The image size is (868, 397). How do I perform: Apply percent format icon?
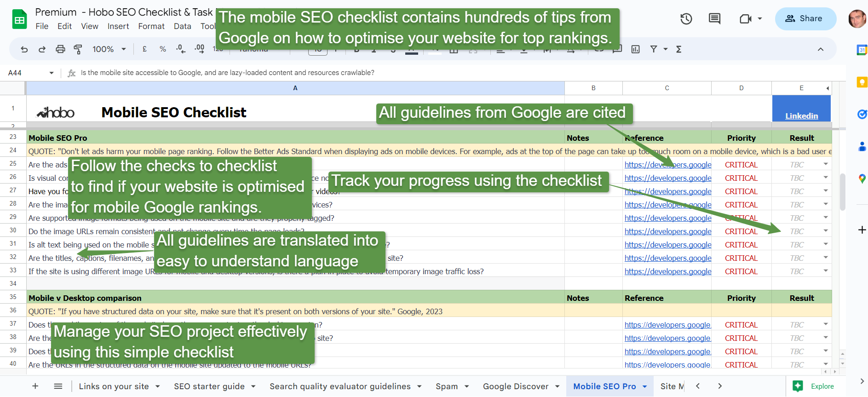[x=163, y=49]
